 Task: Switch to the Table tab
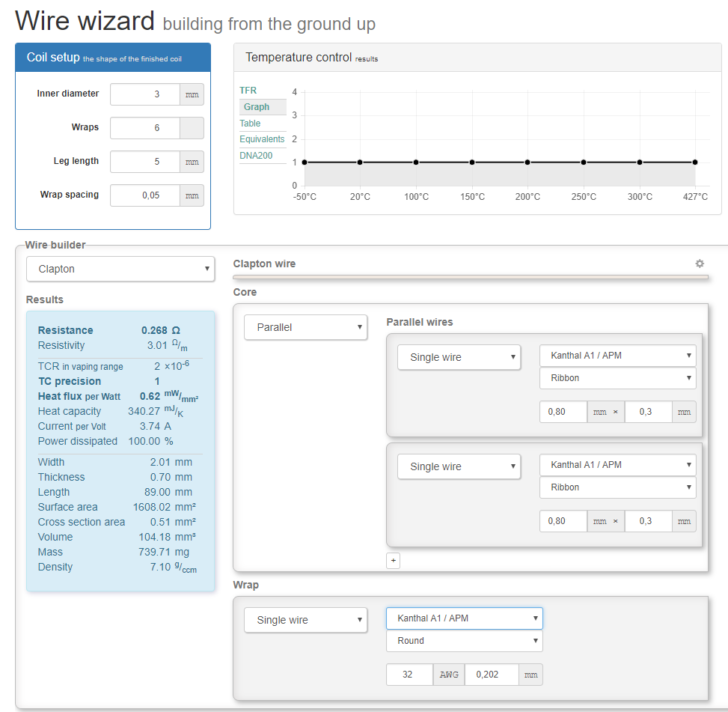(x=250, y=124)
